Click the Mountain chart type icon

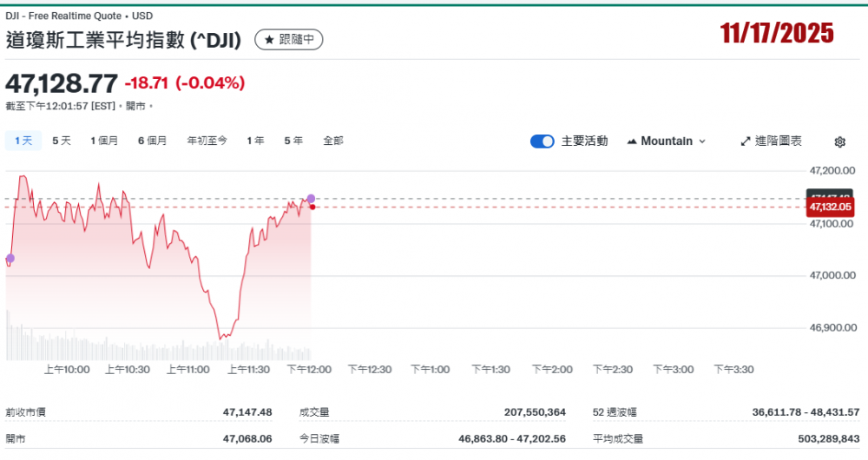point(631,141)
